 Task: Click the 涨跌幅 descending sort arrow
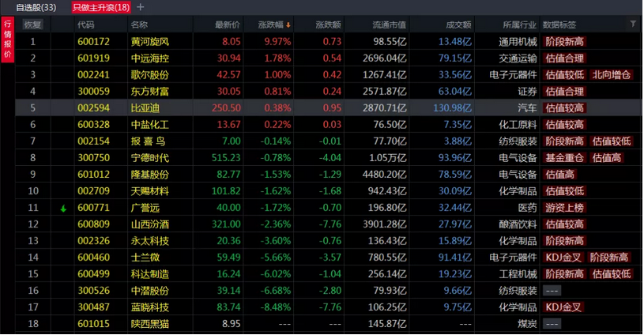click(x=287, y=24)
